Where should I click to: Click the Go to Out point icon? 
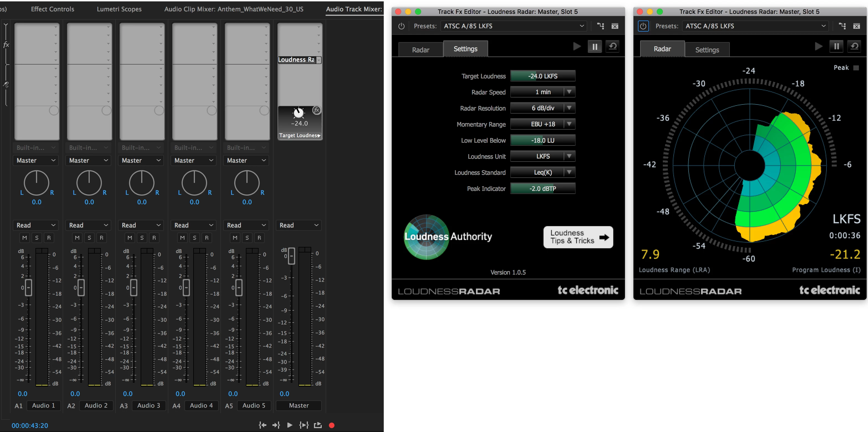[276, 425]
